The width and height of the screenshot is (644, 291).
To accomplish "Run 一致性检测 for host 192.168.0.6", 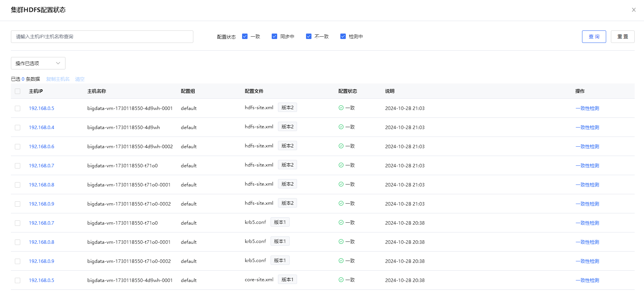I will point(587,147).
